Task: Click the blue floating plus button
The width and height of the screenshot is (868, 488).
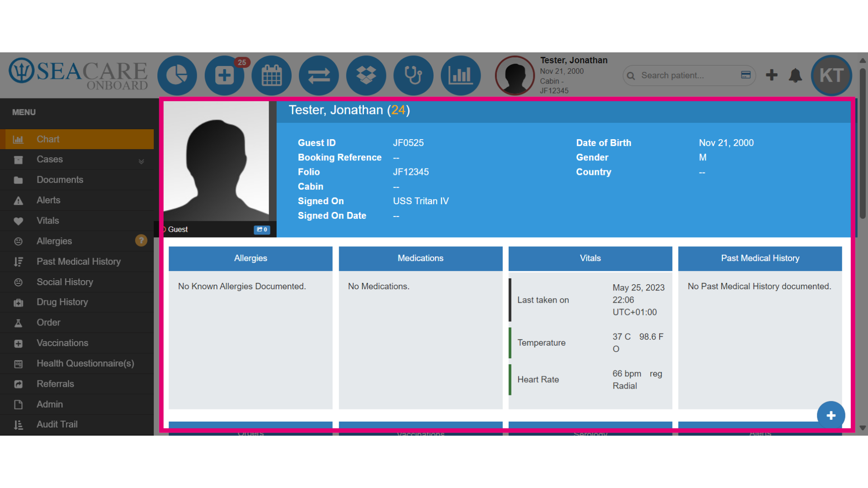Action: [831, 415]
